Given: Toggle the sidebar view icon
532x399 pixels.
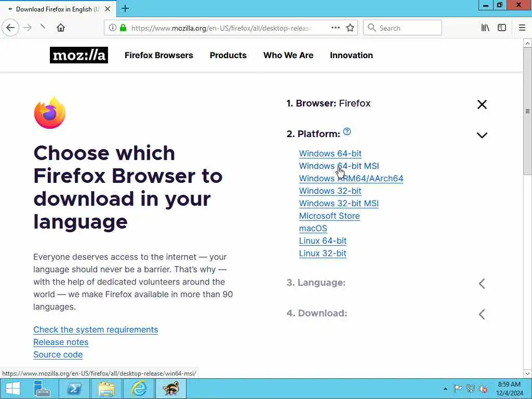Looking at the screenshot, I should 502,28.
